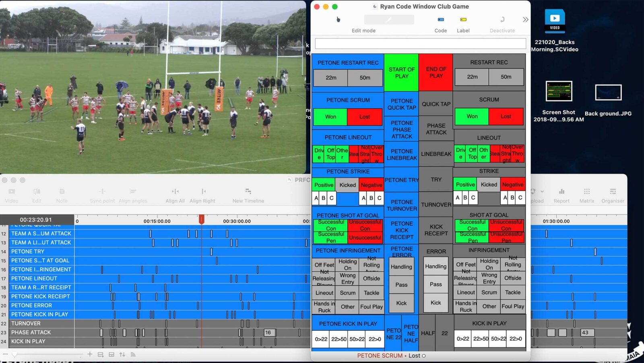644x363 pixels.
Task: Open the Report view icon
Action: pyautogui.click(x=561, y=192)
